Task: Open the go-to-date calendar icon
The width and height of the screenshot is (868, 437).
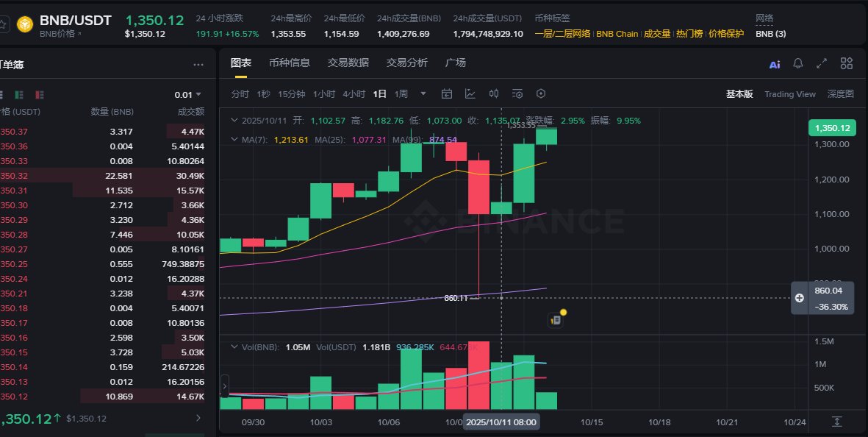Action: click(447, 93)
